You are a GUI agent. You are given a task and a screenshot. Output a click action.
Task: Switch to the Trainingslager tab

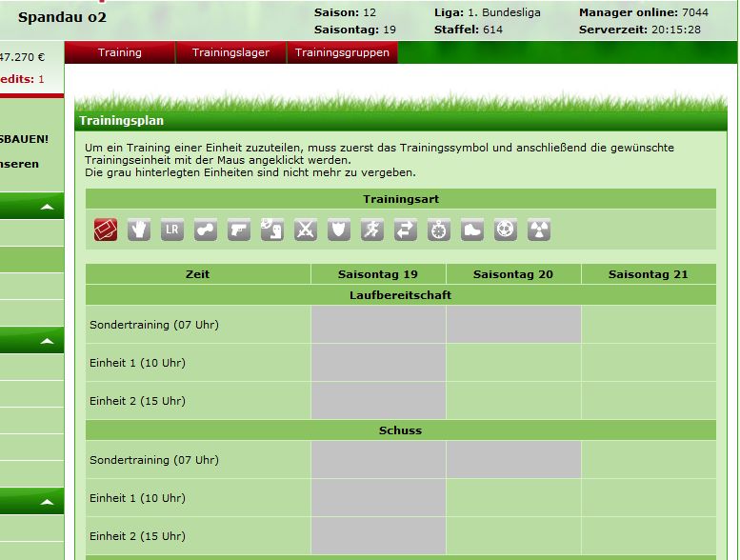coord(230,53)
